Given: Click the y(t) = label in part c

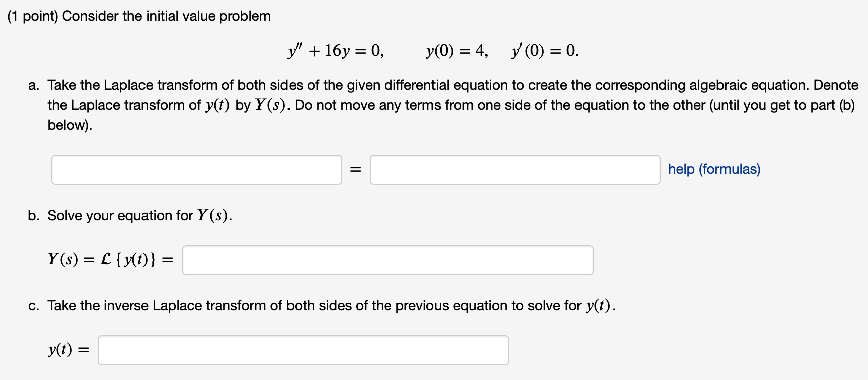Looking at the screenshot, I should click(67, 350).
